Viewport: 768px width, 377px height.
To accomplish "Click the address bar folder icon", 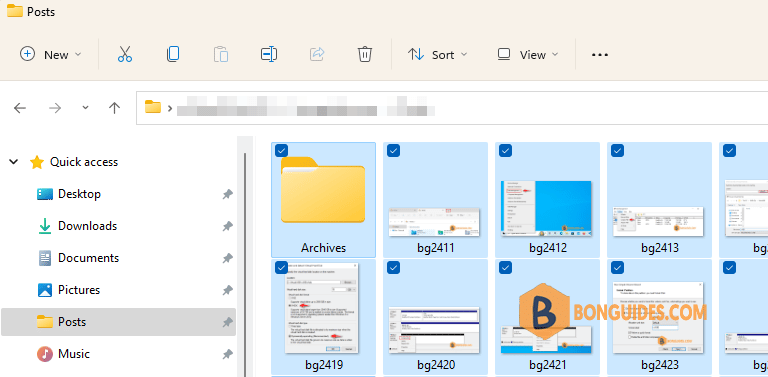I will pos(153,107).
